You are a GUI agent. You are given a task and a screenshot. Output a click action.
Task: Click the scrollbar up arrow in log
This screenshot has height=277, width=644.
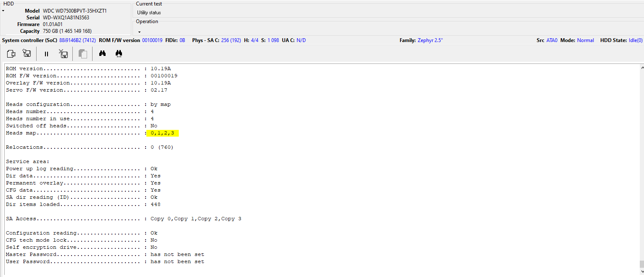[641, 68]
